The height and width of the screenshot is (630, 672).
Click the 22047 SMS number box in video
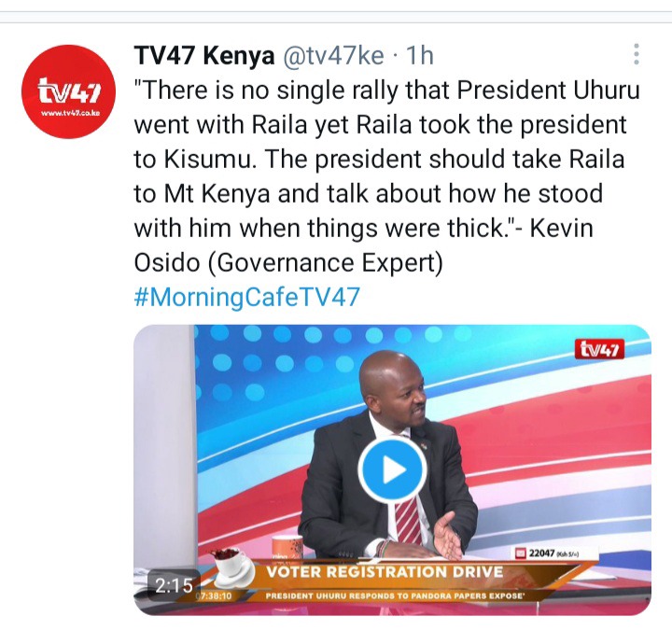point(549,553)
